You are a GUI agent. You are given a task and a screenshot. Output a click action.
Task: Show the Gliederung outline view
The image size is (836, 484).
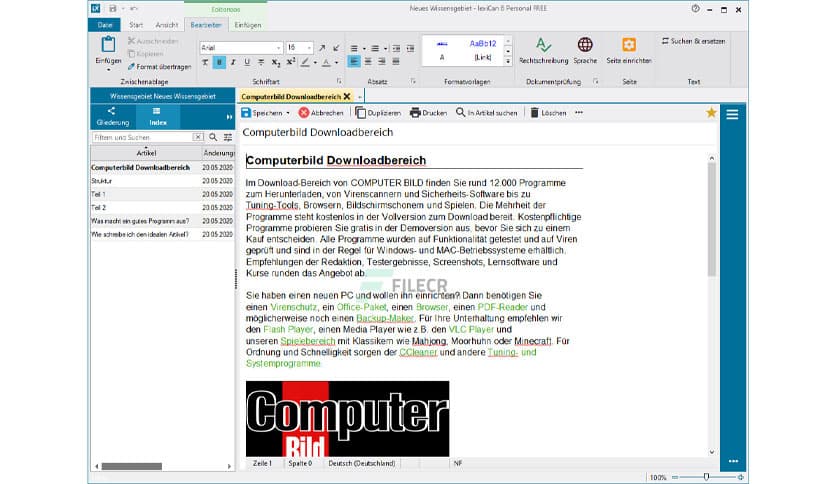coord(112,116)
